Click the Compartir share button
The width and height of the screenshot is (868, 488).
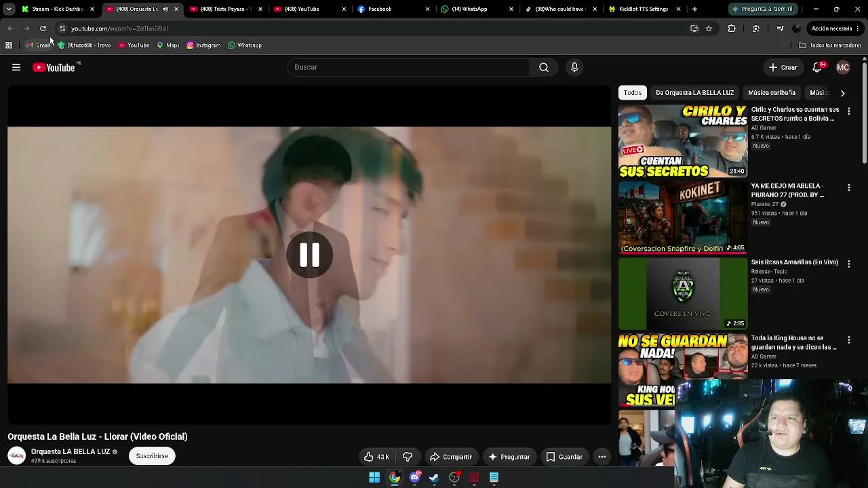point(451,457)
